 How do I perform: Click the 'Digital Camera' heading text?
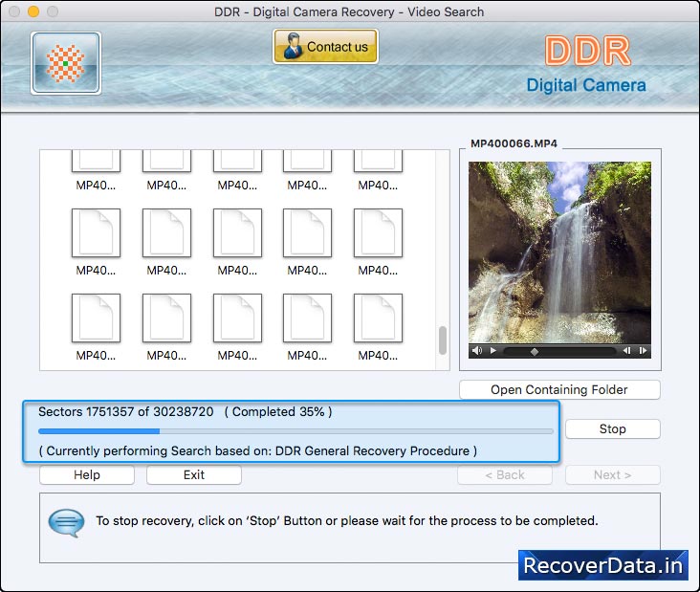click(586, 85)
